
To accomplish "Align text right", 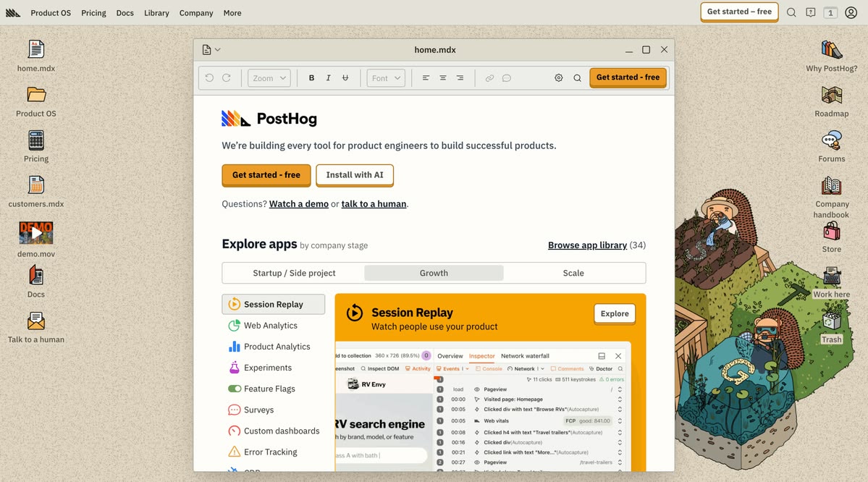I will 460,78.
